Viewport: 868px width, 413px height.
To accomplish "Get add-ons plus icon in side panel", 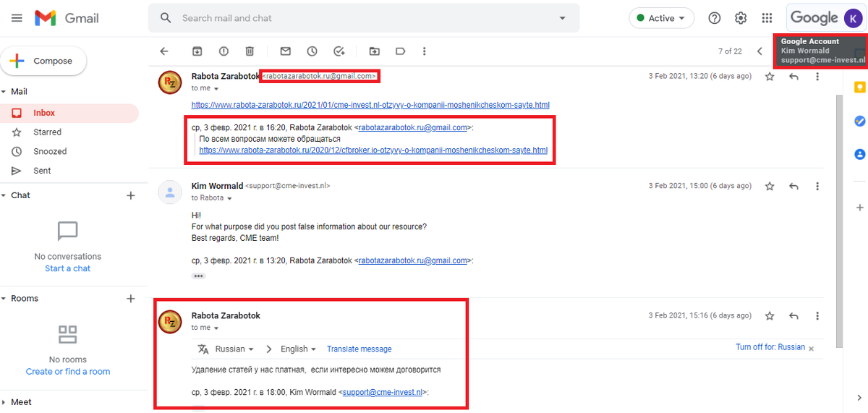I will point(859,208).
